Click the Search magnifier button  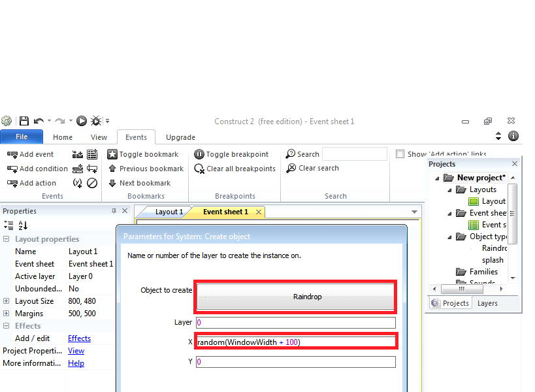[x=302, y=154]
